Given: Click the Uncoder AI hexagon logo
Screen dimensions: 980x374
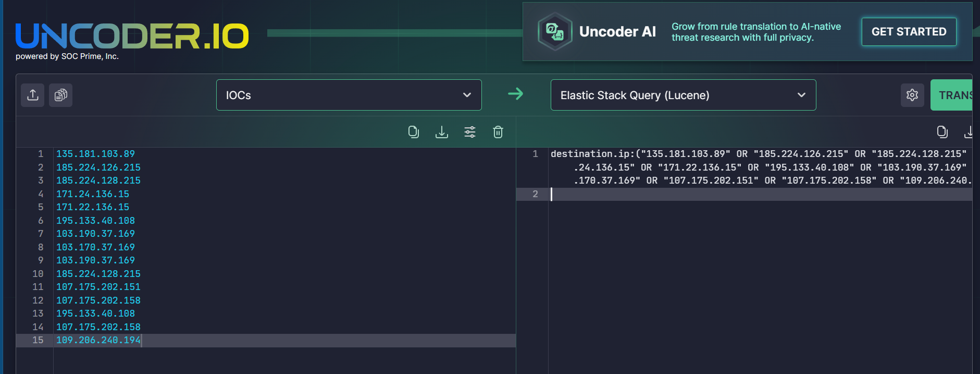Looking at the screenshot, I should coord(555,32).
